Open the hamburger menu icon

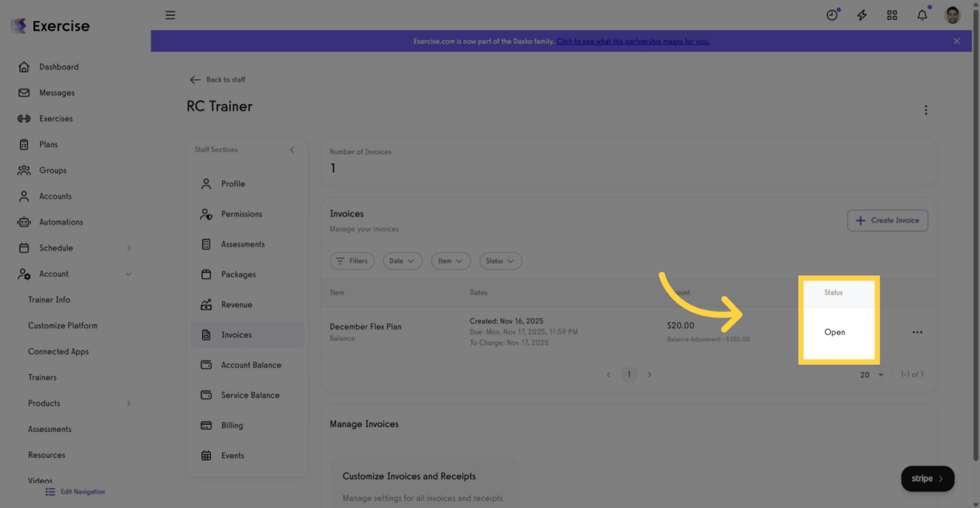click(x=170, y=14)
